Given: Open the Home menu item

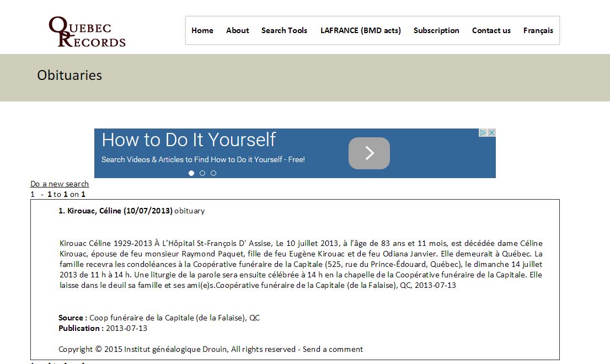Looking at the screenshot, I should [202, 30].
